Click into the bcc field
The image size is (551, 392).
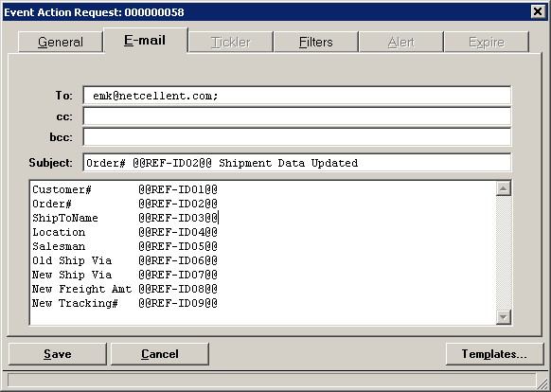[297, 136]
